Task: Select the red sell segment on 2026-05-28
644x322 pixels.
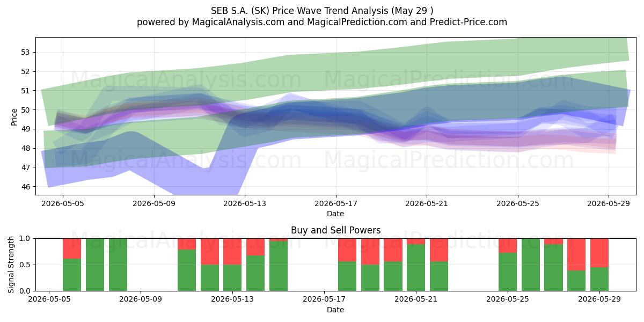Action: point(576,254)
